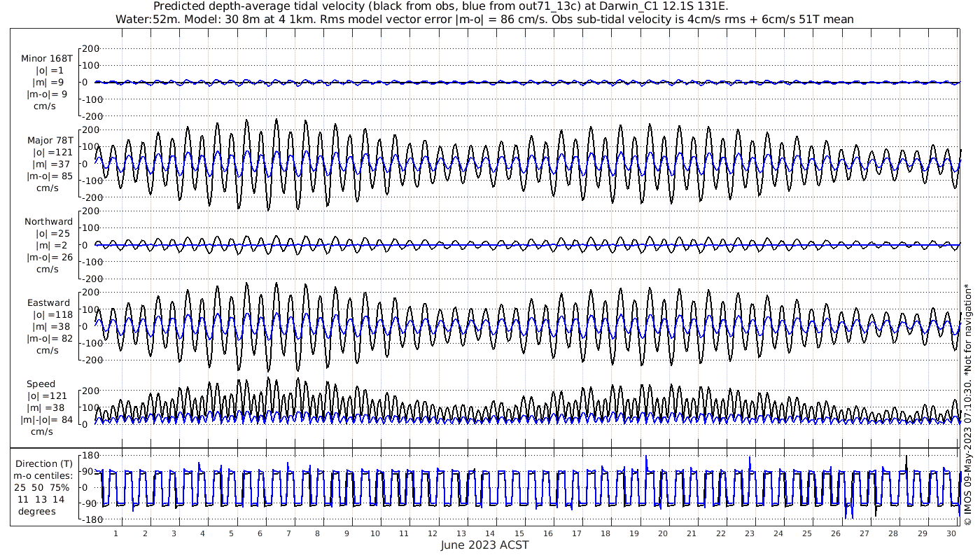The width and height of the screenshot is (980, 560).
Task: Click the 'June 2023 ACST' axis title
Action: [x=484, y=545]
